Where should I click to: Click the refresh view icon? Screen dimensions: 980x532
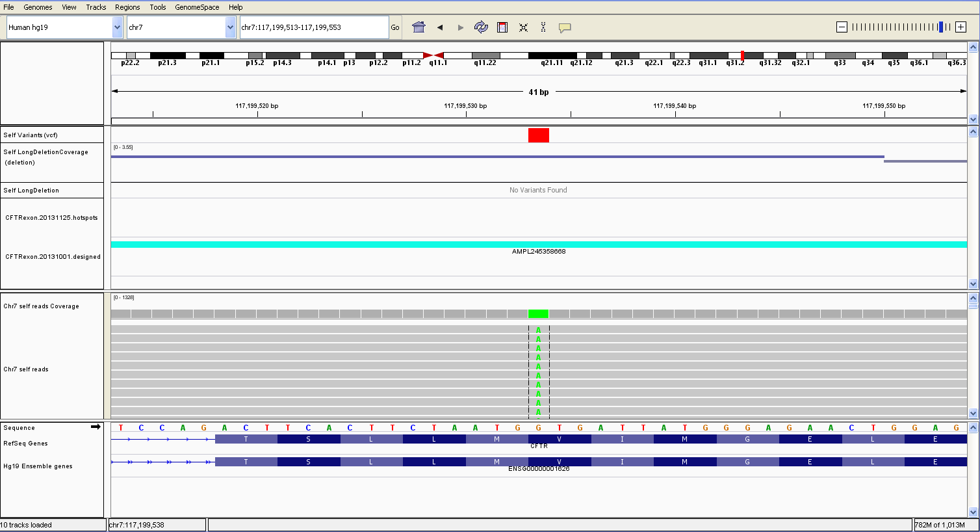tap(481, 27)
